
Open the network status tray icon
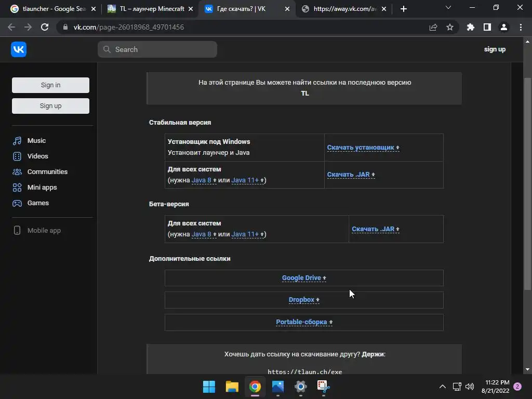[x=457, y=387]
